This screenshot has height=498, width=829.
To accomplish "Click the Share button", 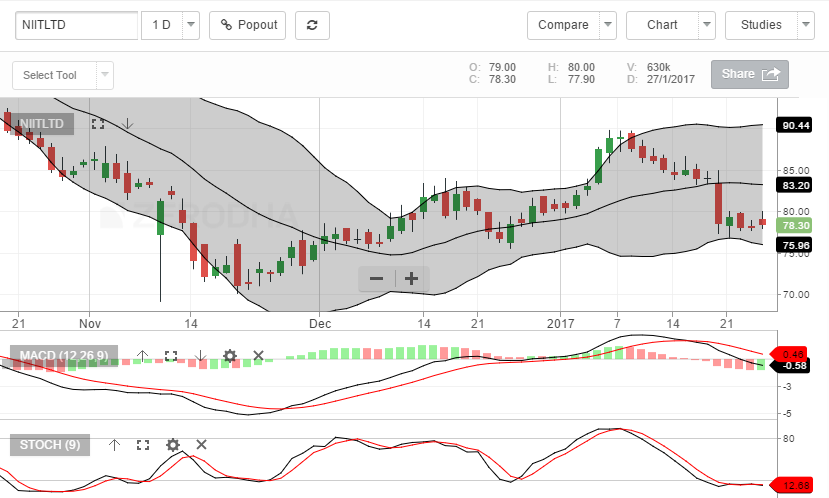I will tap(750, 74).
